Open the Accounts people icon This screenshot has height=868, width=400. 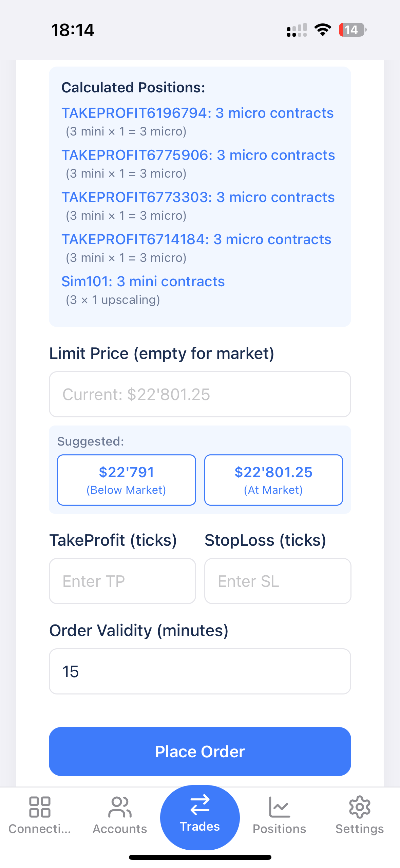coord(120,807)
